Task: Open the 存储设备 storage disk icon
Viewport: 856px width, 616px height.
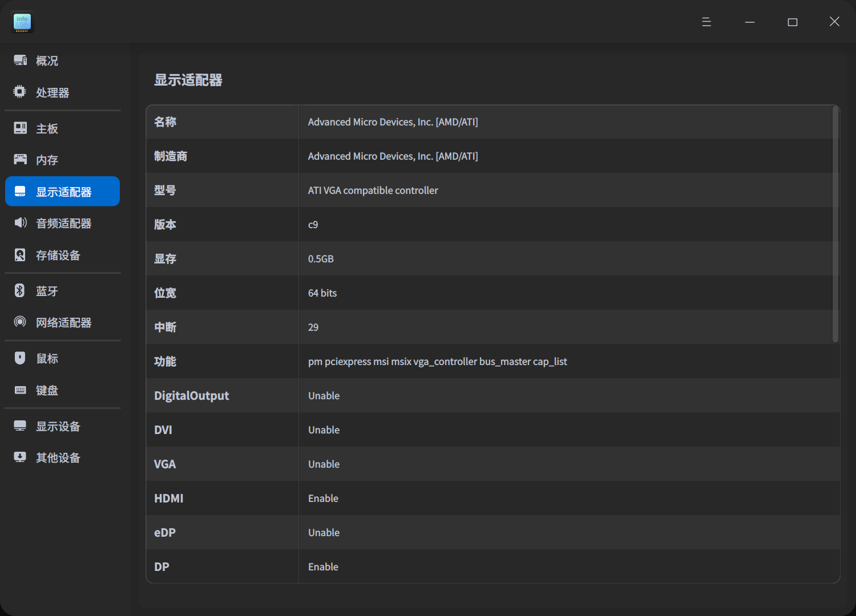Action: pyautogui.click(x=20, y=255)
